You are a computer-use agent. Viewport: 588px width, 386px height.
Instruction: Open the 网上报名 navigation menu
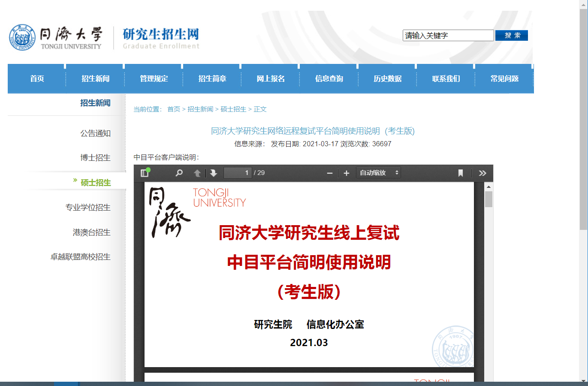[271, 78]
